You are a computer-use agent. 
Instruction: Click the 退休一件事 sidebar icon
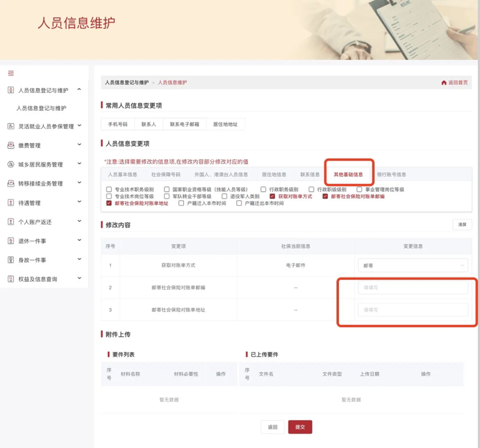(x=11, y=241)
